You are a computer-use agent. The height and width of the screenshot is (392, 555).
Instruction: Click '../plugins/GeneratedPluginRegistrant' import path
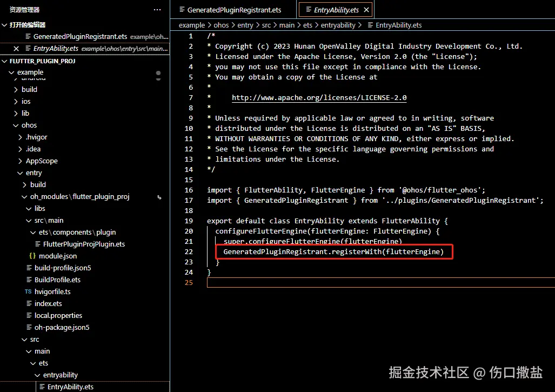[460, 201]
